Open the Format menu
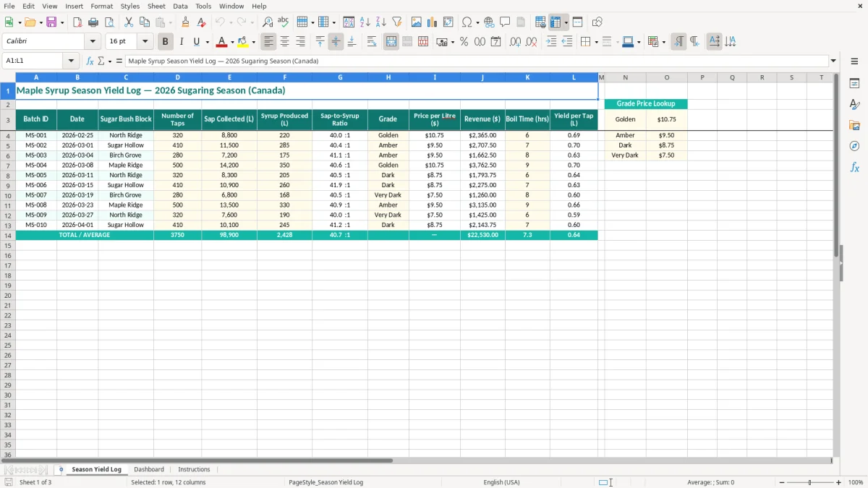This screenshot has width=868, height=488. 101,6
